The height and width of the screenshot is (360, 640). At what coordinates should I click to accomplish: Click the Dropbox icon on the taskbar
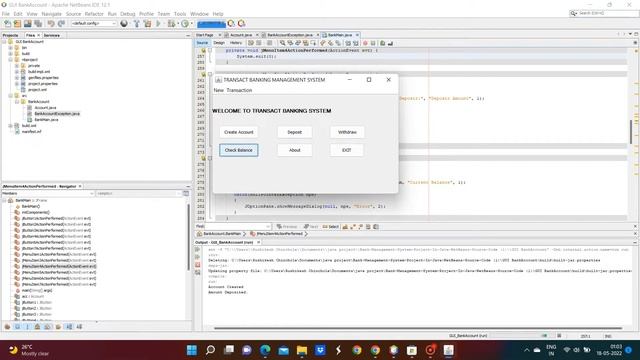coord(320,350)
